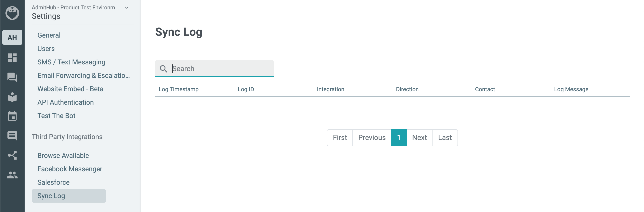Open the calendar icon in sidebar
Image resolution: width=644 pixels, height=212 pixels.
pyautogui.click(x=12, y=116)
